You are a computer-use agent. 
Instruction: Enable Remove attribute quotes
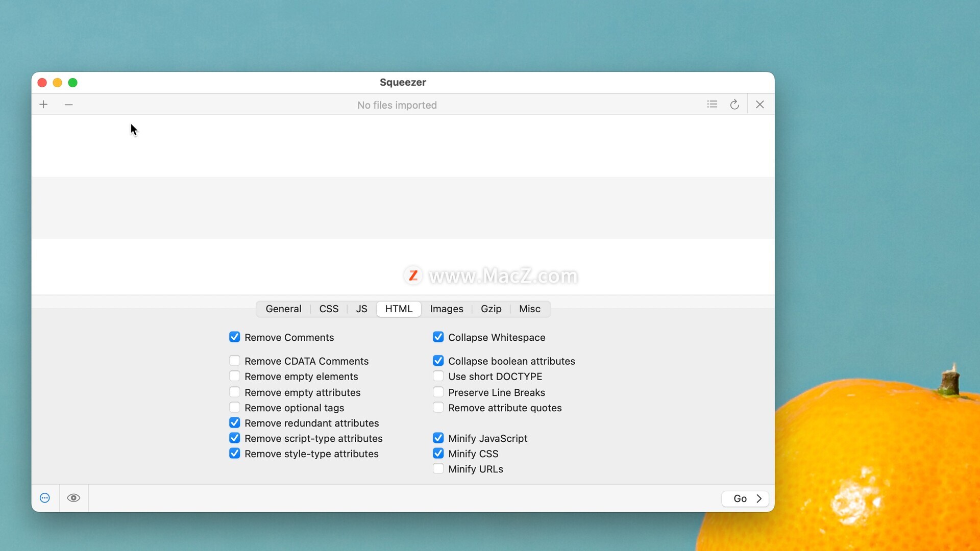pos(438,407)
